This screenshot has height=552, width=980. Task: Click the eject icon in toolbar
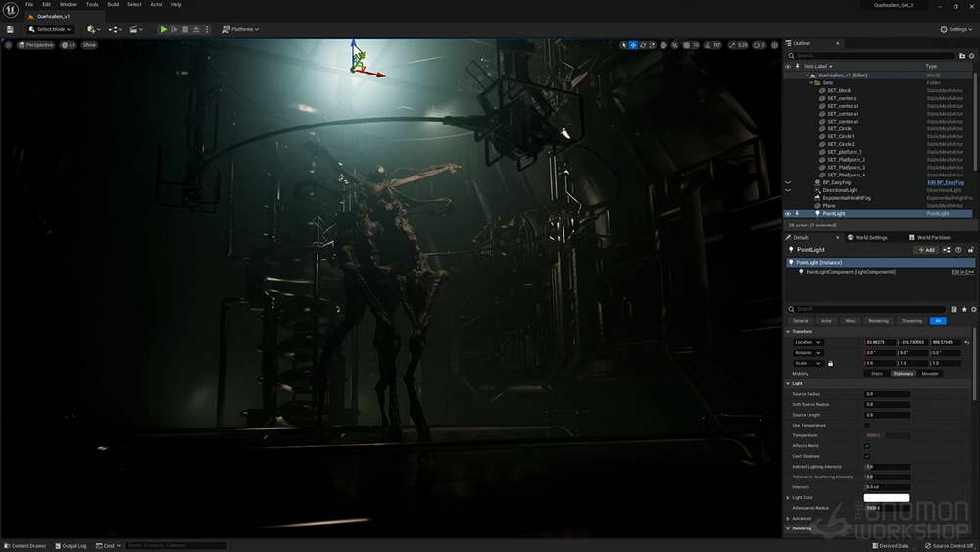point(196,29)
